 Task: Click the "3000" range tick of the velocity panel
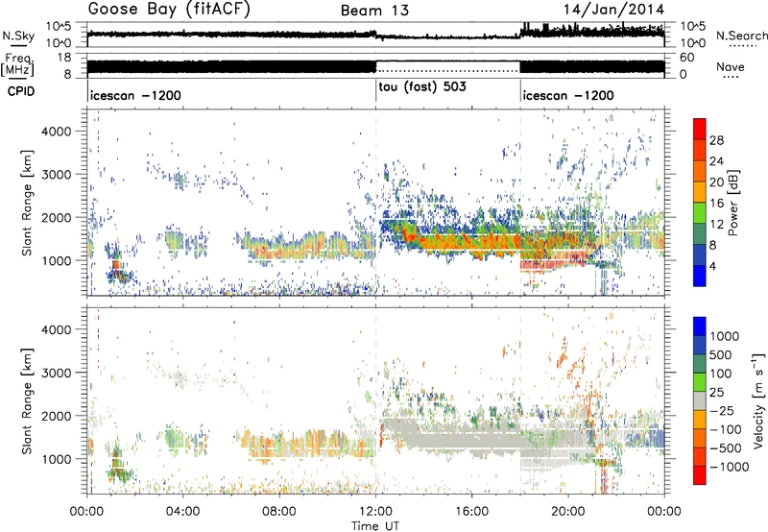click(57, 373)
